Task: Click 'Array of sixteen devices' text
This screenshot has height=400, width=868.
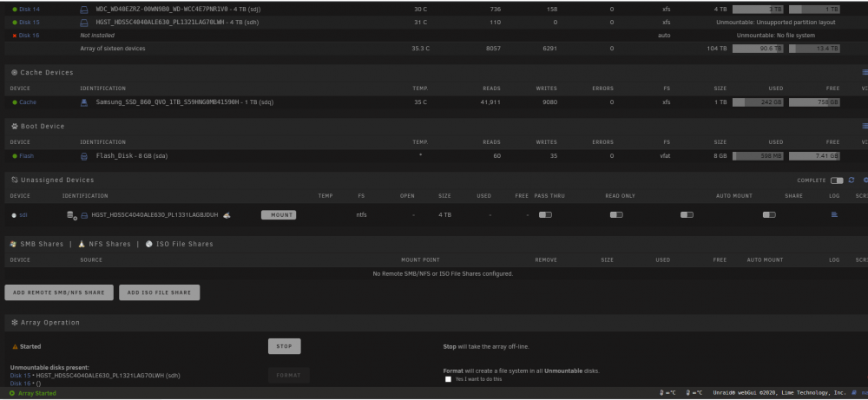Action: (113, 49)
